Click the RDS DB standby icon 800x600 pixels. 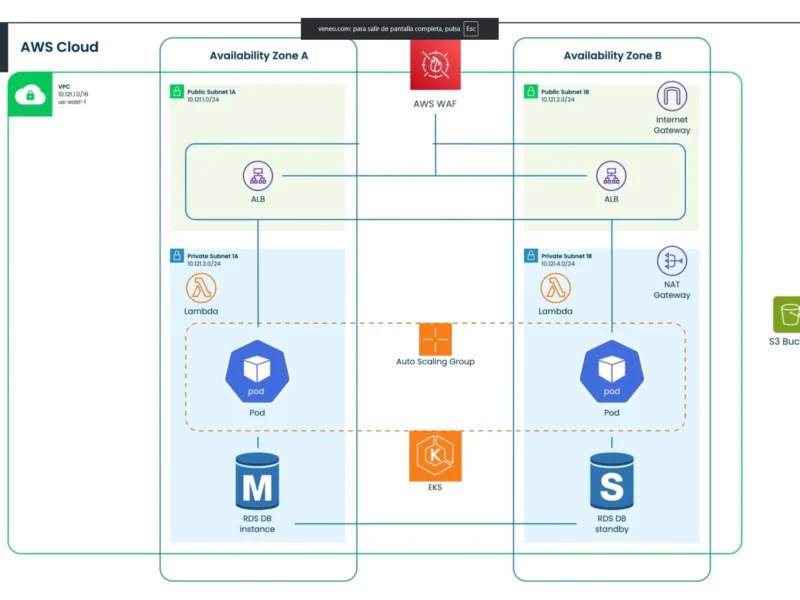tap(611, 482)
